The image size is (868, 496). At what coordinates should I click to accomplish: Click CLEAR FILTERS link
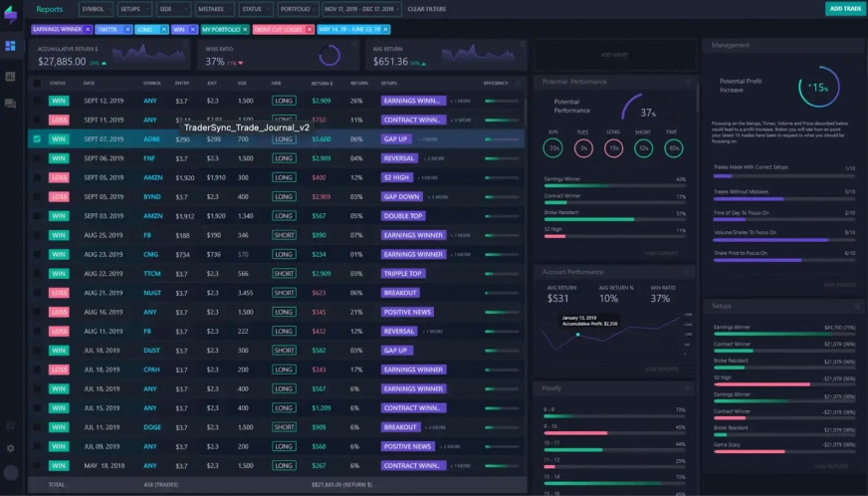(x=427, y=9)
